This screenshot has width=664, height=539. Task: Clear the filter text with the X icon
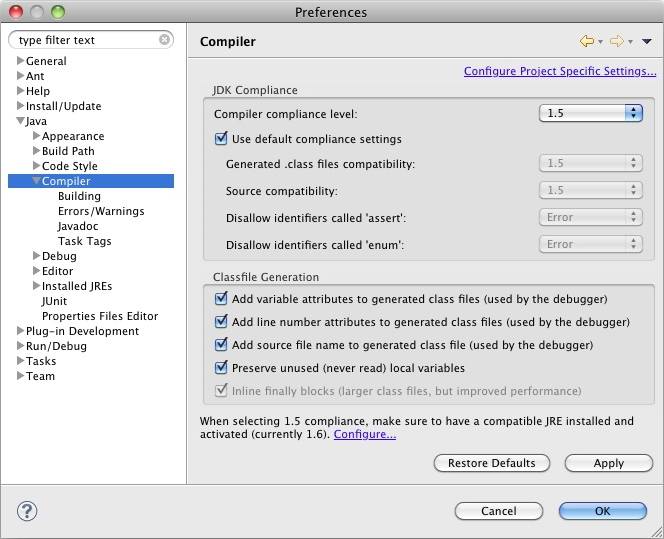tap(164, 41)
